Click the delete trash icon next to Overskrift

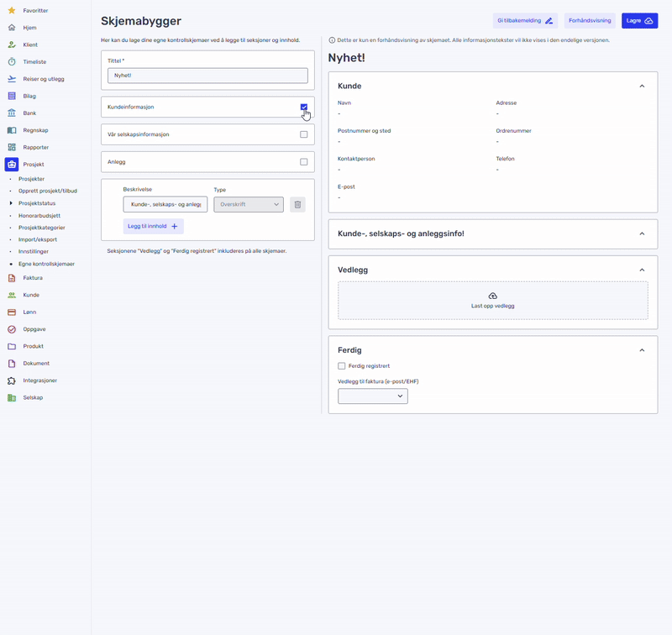click(x=297, y=203)
